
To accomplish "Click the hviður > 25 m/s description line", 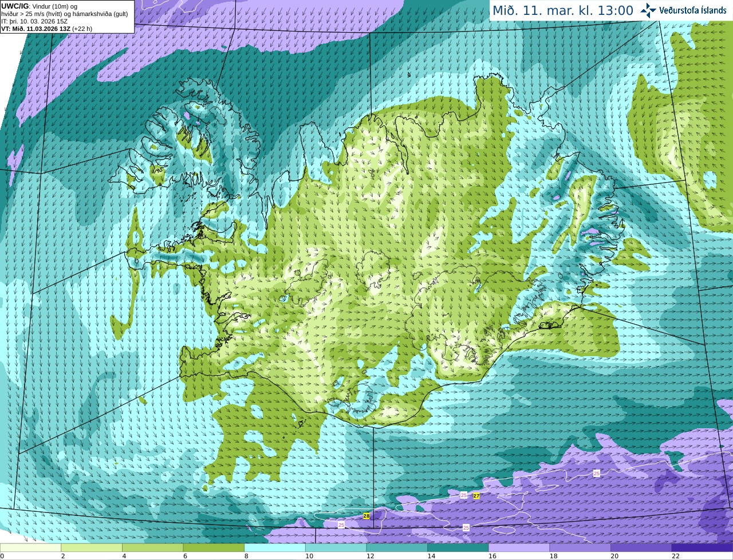I will [65, 14].
